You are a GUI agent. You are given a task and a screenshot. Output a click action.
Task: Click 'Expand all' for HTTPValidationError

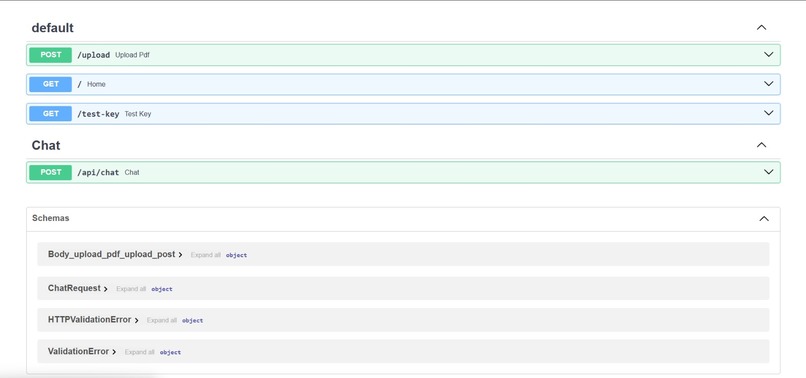coord(162,320)
